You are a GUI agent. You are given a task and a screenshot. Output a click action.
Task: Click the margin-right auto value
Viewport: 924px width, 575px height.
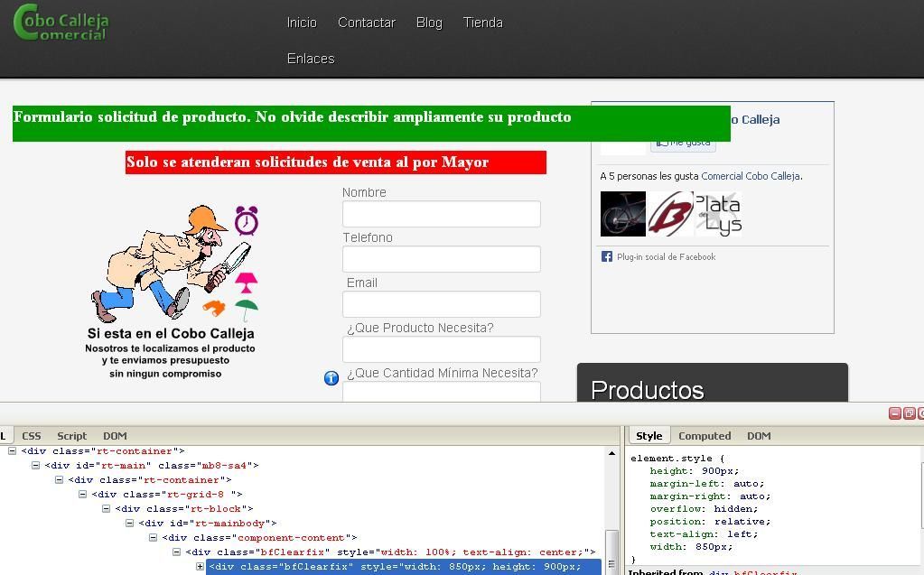coord(755,496)
